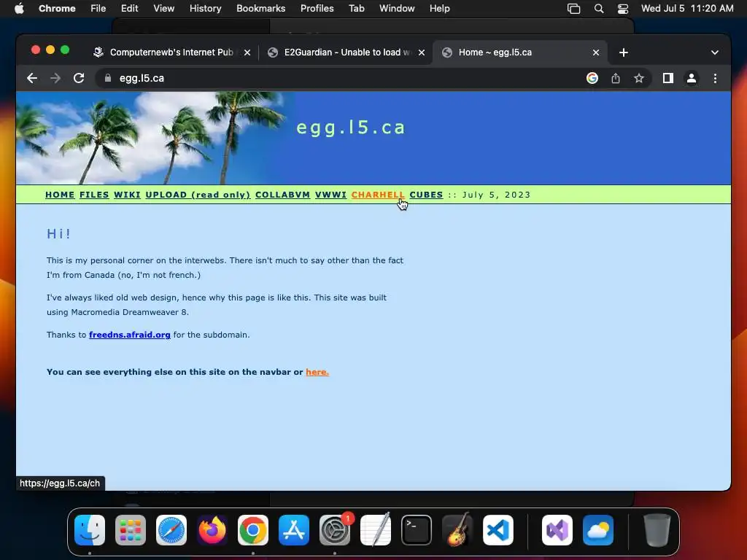Open UPLOAD (read only) link
Image resolution: width=747 pixels, height=560 pixels.
click(198, 195)
